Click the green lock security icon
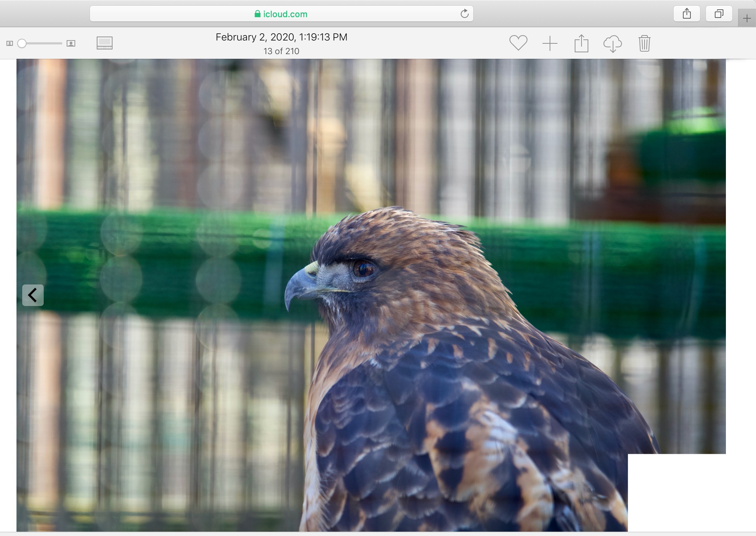Screen dimensions: 756x536 click(x=257, y=14)
